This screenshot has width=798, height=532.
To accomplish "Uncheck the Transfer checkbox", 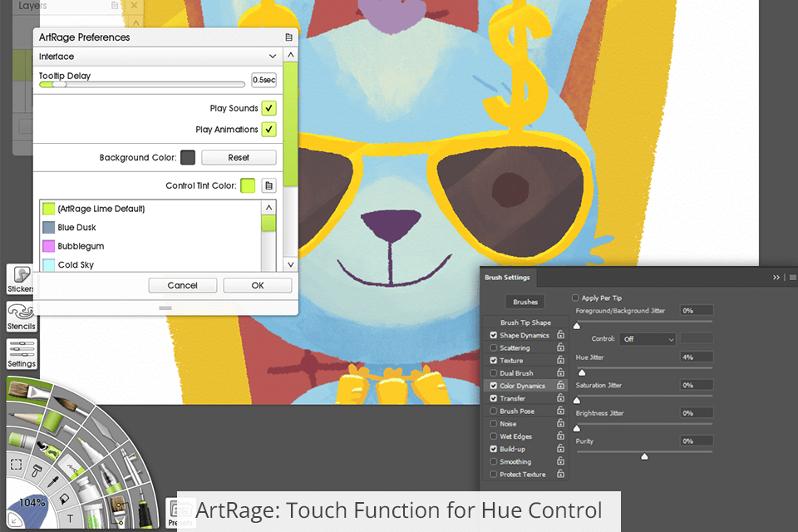I will tap(493, 398).
